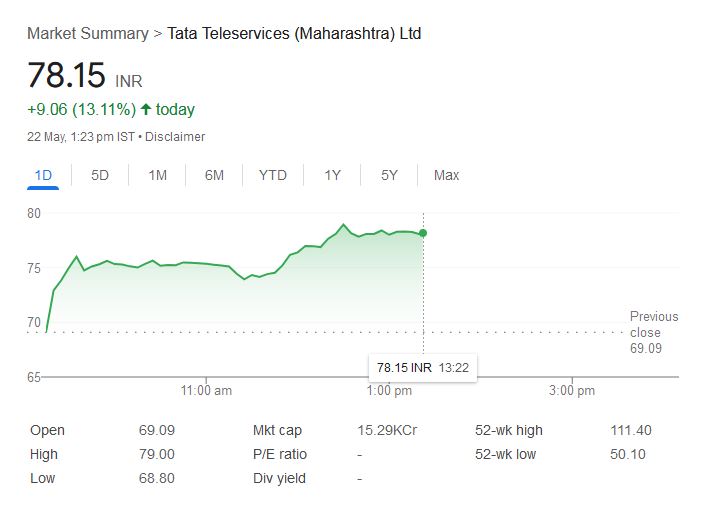Click the Tata Teleservices (Maharashtra) Ltd title
Viewport: 718px width, 505px height.
tap(294, 34)
